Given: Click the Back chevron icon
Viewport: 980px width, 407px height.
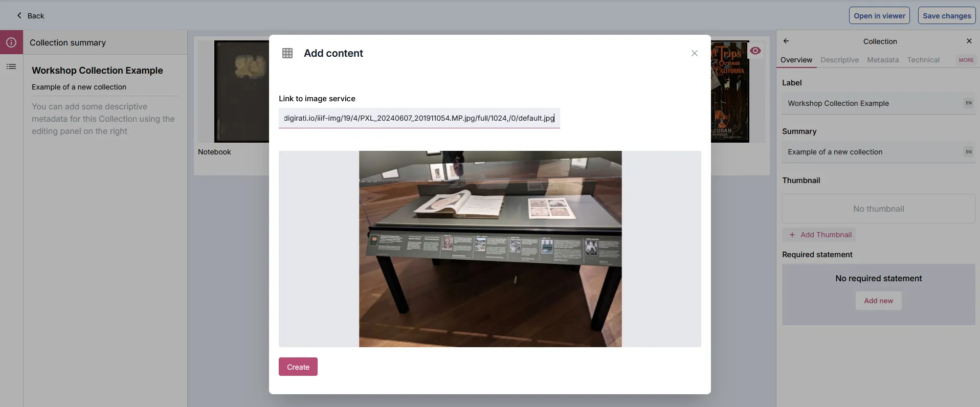Looking at the screenshot, I should tap(19, 15).
